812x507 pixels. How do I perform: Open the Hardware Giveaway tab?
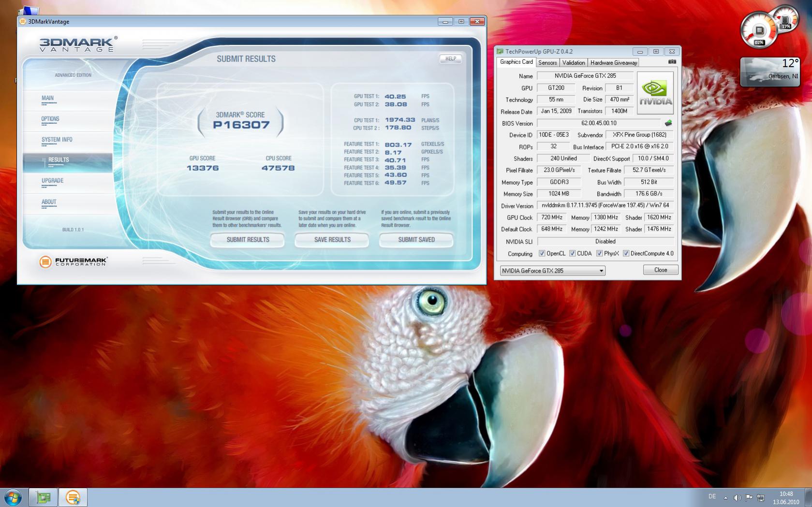click(x=614, y=62)
